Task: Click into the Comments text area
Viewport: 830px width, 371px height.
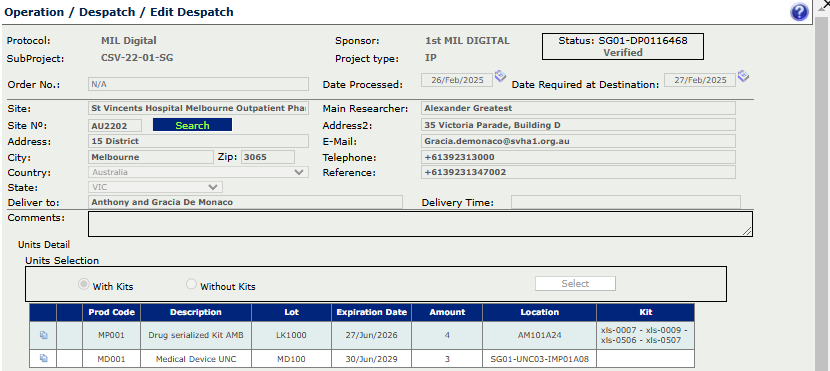Action: pyautogui.click(x=420, y=224)
